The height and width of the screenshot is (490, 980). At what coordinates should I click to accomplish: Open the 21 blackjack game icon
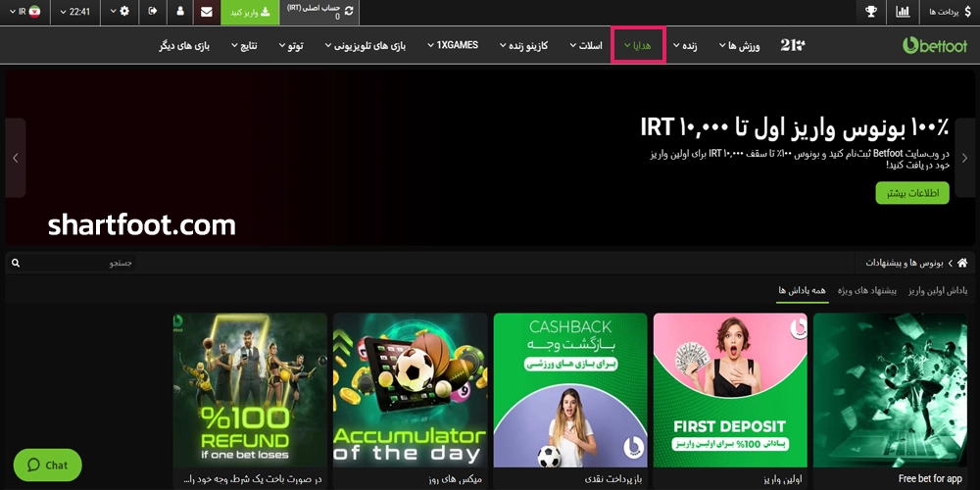792,45
